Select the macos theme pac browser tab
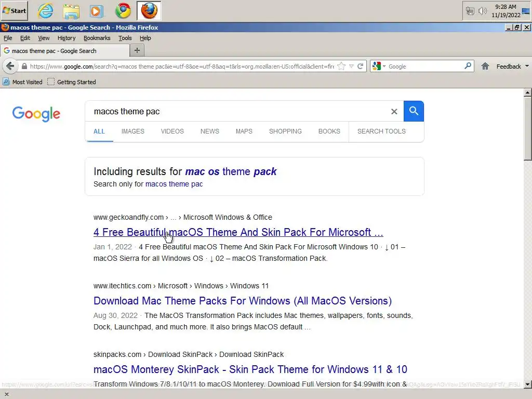Screen dimensions: 532x399 coord(65,50)
